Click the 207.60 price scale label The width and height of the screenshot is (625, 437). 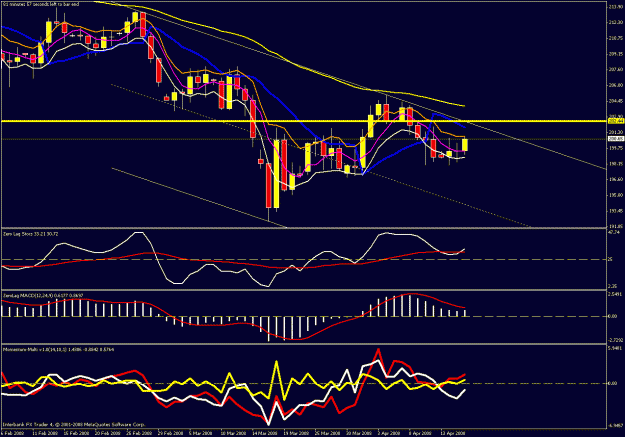click(x=616, y=69)
